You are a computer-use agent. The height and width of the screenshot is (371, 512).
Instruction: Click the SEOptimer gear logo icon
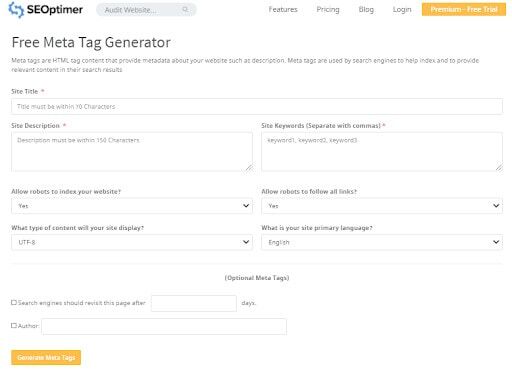click(x=16, y=9)
